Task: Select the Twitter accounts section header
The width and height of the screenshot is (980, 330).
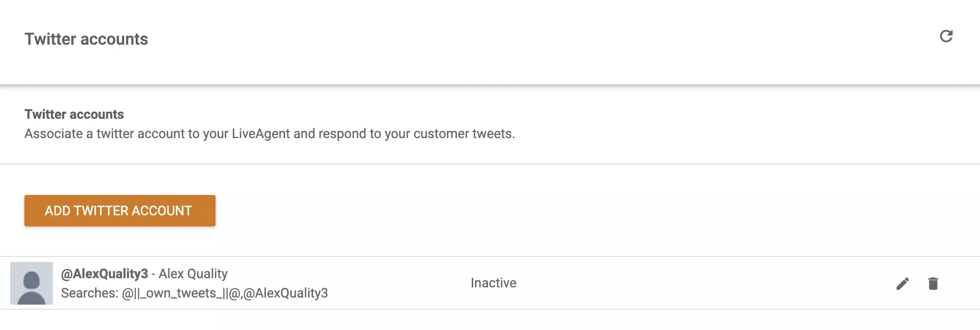Action: (x=74, y=114)
